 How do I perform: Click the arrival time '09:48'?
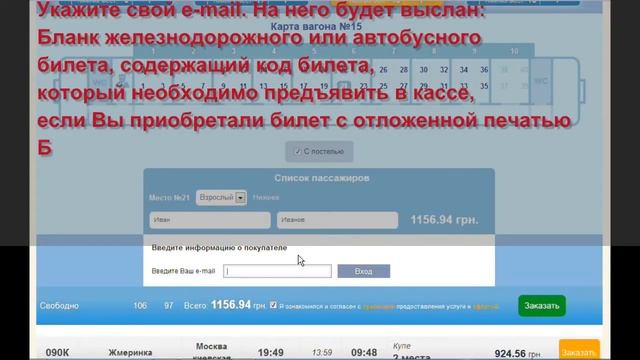coord(364,353)
